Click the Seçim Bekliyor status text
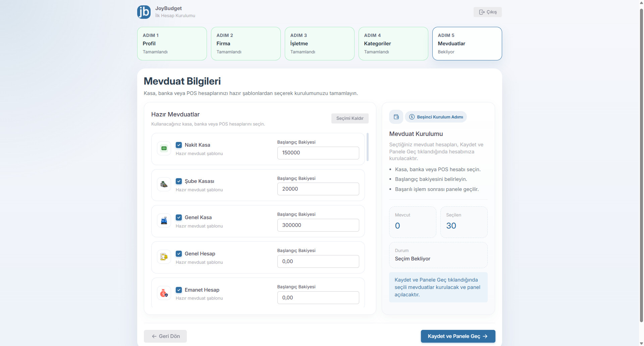 (413, 259)
